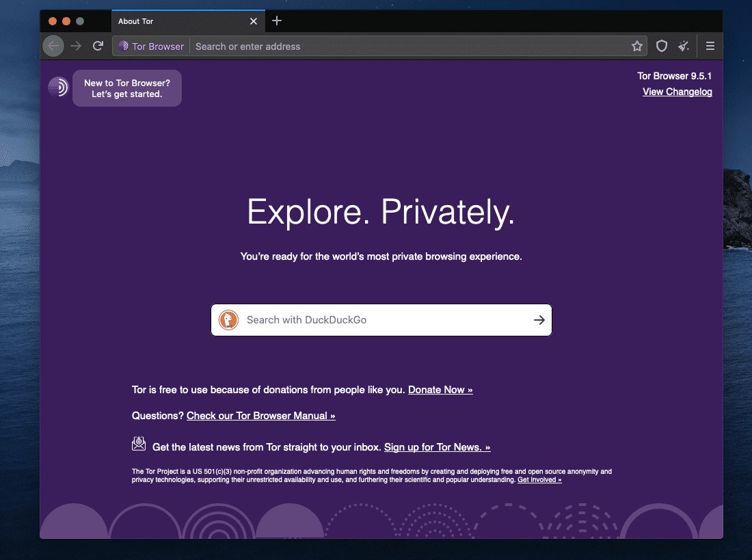This screenshot has width=752, height=560.
Task: Open the security level shield icon
Action: tap(661, 46)
